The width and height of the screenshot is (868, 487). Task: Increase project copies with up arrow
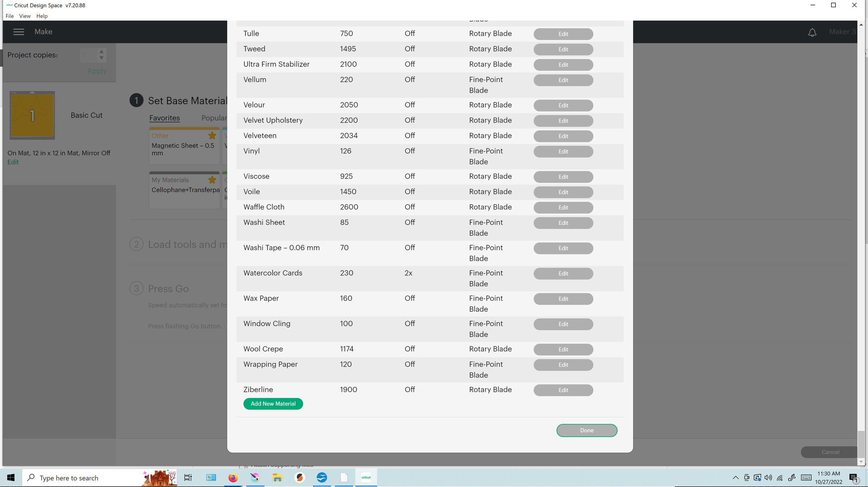tap(102, 52)
